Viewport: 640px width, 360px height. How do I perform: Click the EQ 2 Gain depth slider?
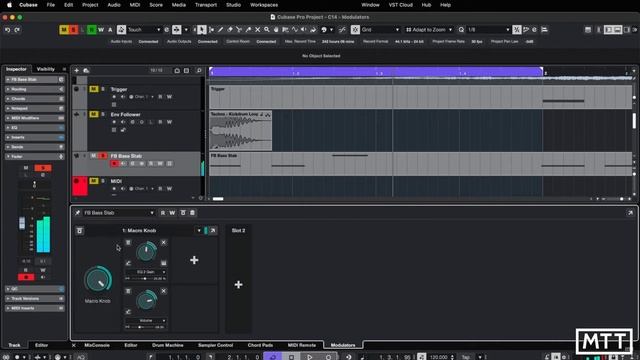point(142,278)
